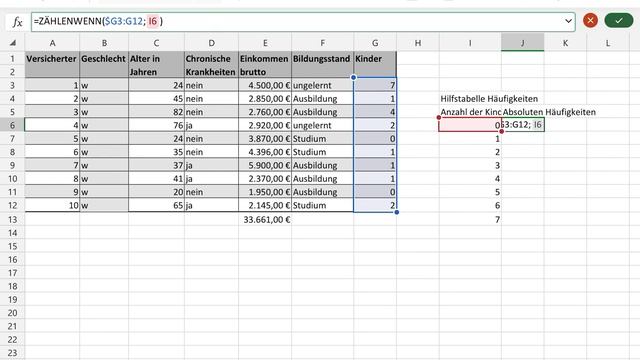640x360 pixels.
Task: Click the value 3 in helper column
Action: click(470, 165)
